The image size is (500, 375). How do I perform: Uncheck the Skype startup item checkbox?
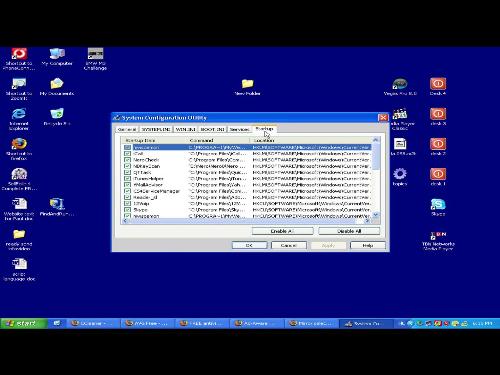(127, 210)
